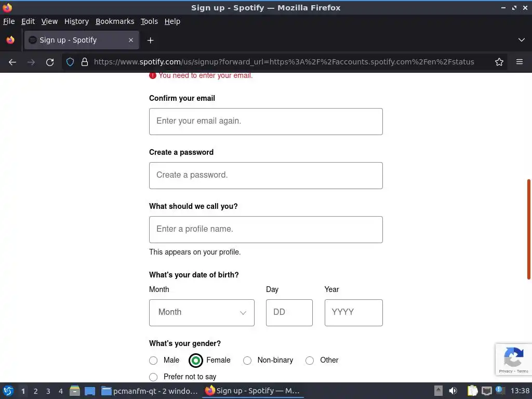532x399 pixels.
Task: Choose the Other gender option
Action: [x=310, y=361]
